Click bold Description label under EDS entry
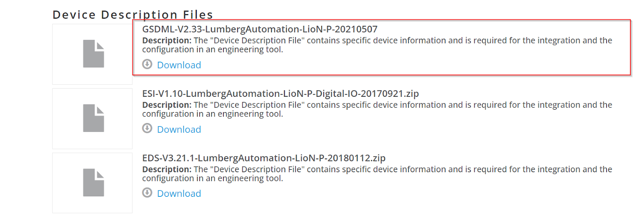Screen dimensions: 644x221 coord(167,169)
